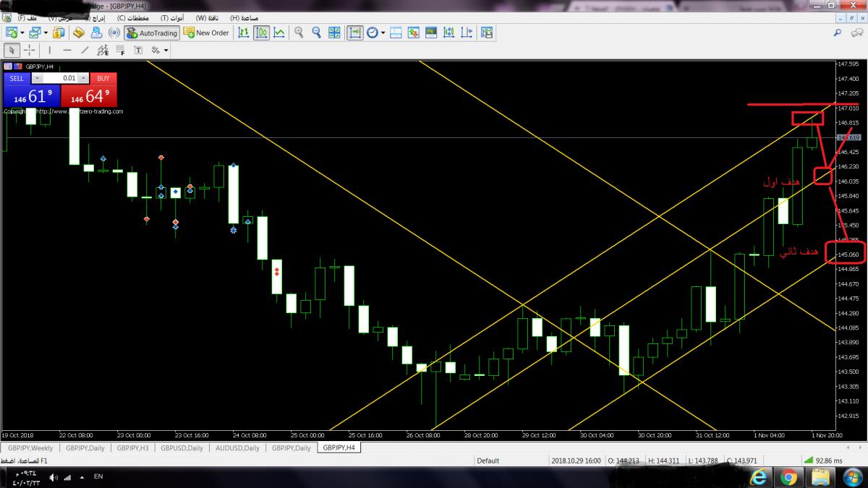Click the zoom out magnifier icon
868x488 pixels.
[x=316, y=33]
